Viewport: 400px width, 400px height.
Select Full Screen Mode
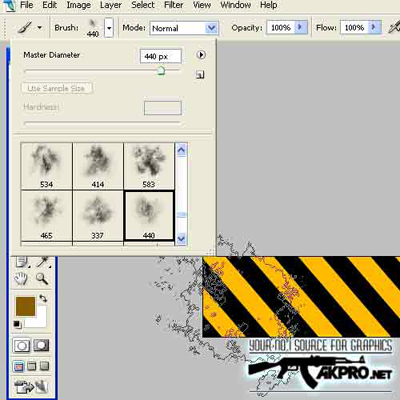[44, 366]
